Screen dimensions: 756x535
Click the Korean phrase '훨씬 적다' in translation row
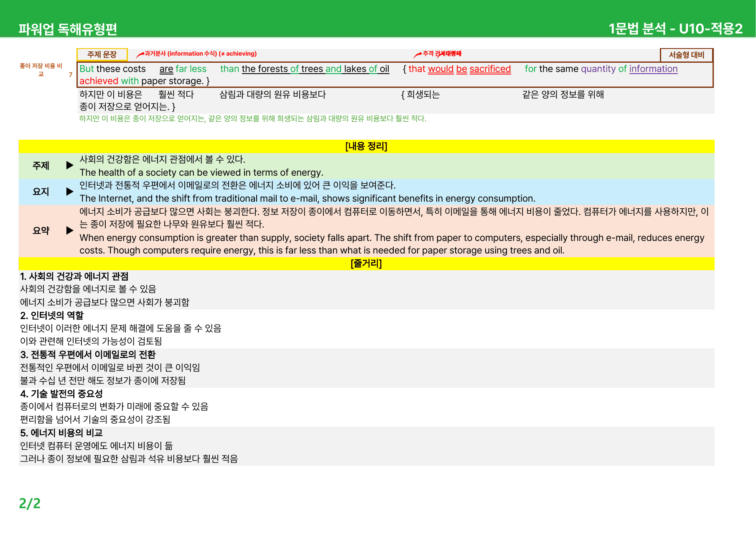[176, 95]
